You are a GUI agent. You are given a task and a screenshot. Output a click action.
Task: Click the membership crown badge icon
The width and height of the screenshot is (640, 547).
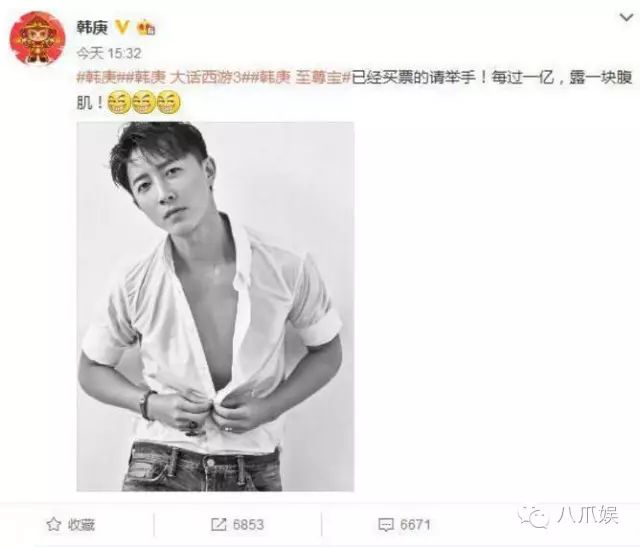click(x=146, y=28)
